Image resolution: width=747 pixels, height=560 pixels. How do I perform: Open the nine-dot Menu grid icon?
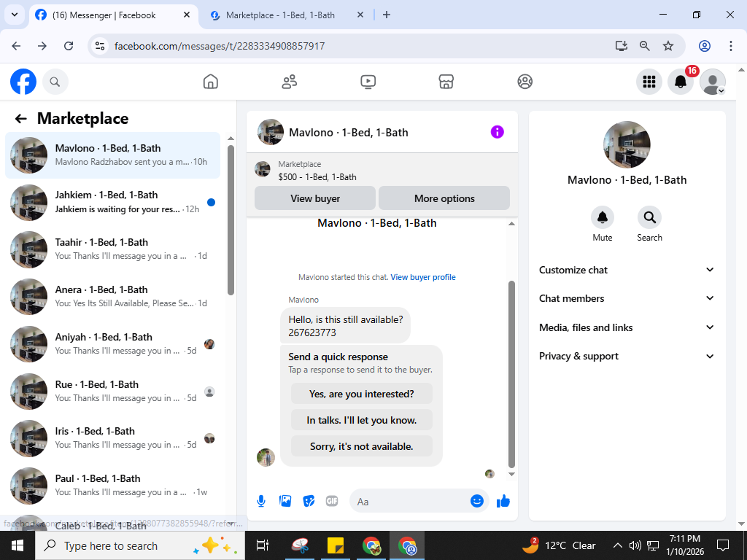click(x=649, y=82)
